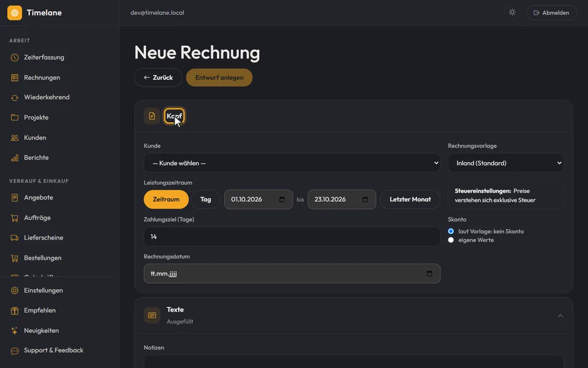The width and height of the screenshot is (588, 368).
Task: Click the Letzter Monat button
Action: point(410,199)
